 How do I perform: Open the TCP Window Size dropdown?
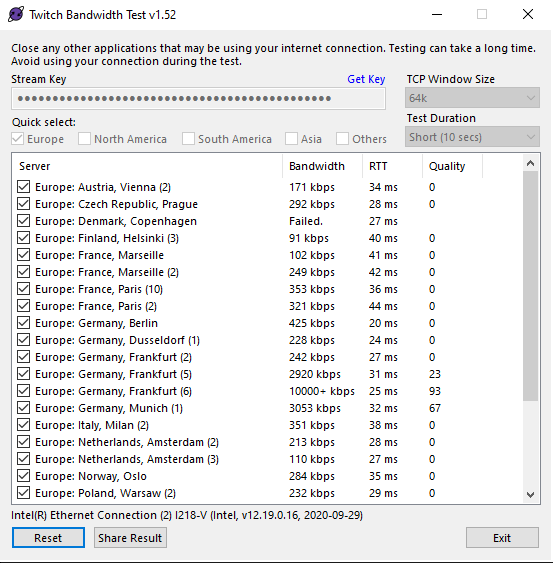point(472,98)
